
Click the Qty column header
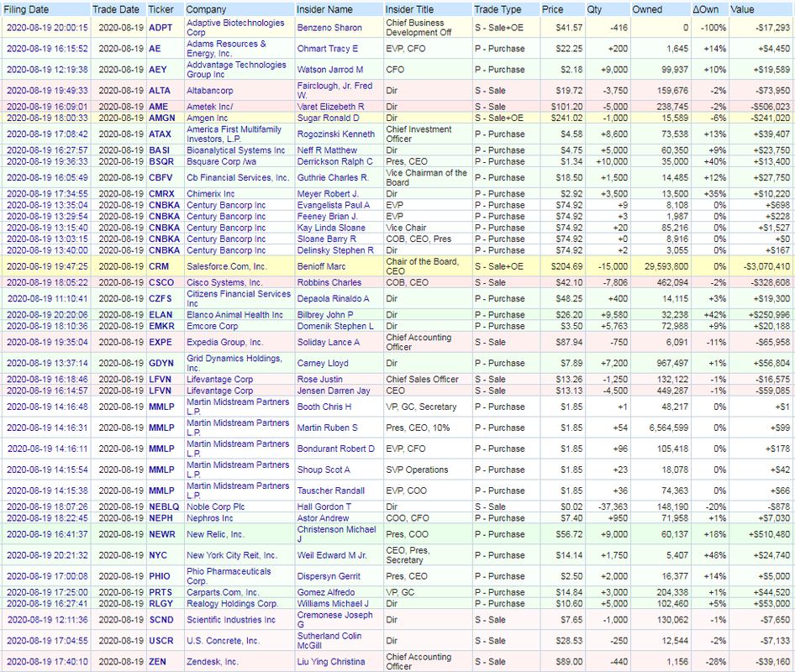tap(594, 9)
